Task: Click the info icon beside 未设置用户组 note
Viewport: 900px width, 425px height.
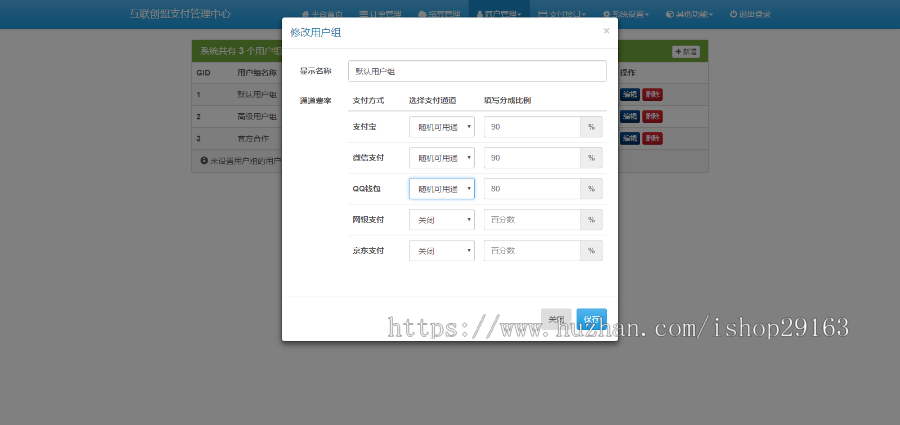Action: point(204,161)
